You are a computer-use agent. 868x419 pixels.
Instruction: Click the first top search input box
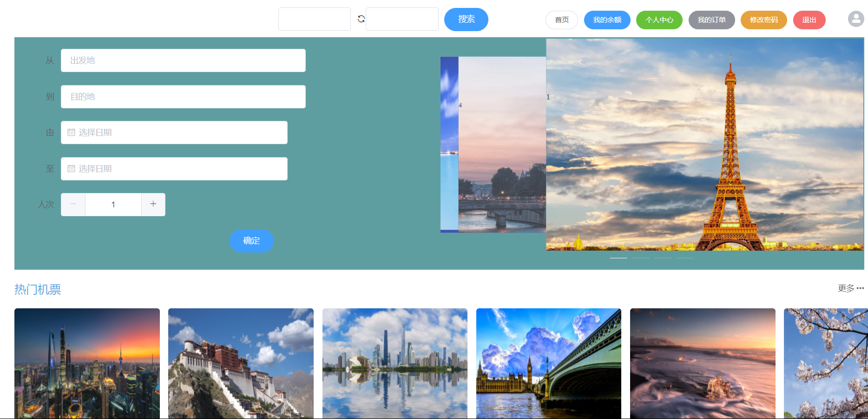pyautogui.click(x=315, y=19)
